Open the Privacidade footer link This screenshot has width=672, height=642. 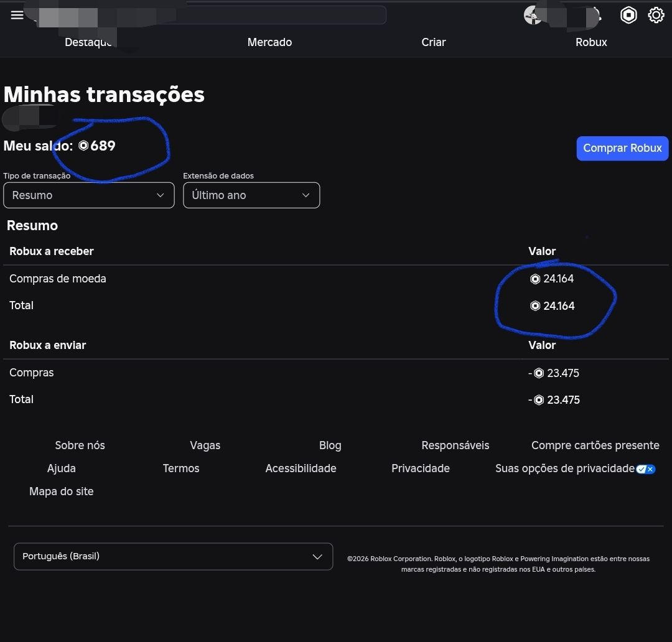point(421,468)
